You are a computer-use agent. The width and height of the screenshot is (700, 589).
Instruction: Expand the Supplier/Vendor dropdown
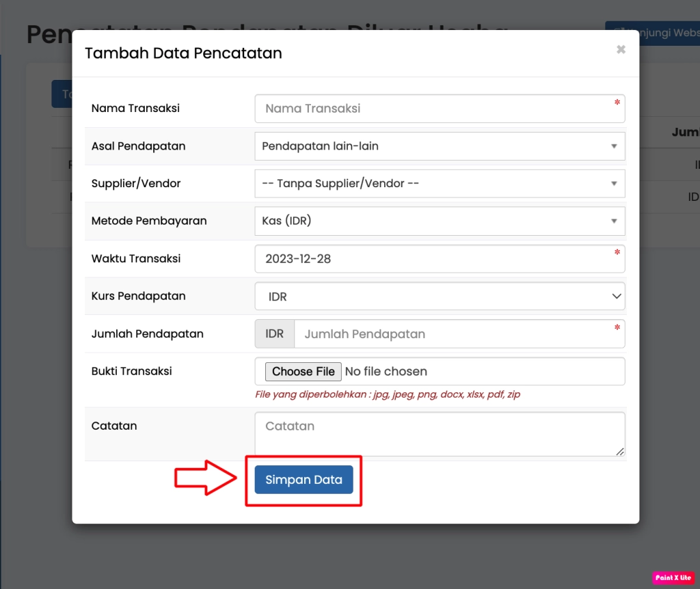click(x=439, y=184)
